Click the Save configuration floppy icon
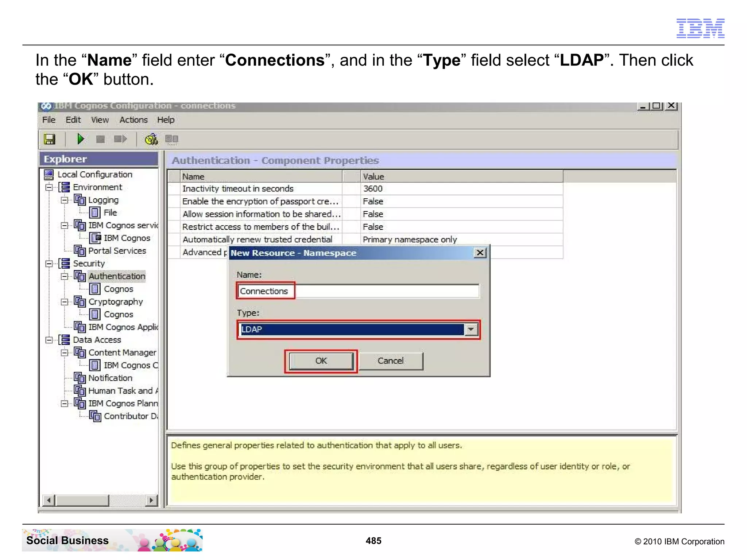Viewport: 747px width, 560px height. [49, 139]
